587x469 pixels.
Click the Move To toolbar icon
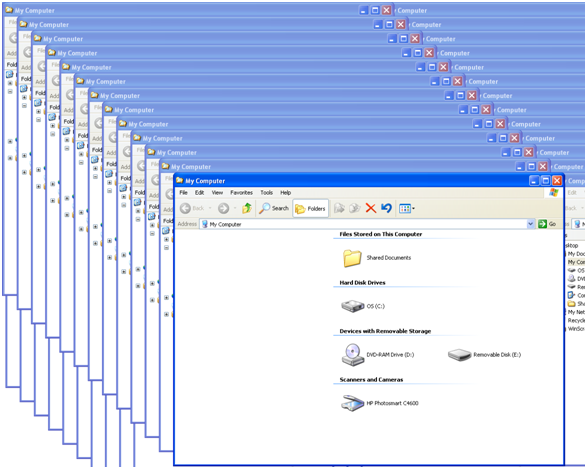point(339,208)
